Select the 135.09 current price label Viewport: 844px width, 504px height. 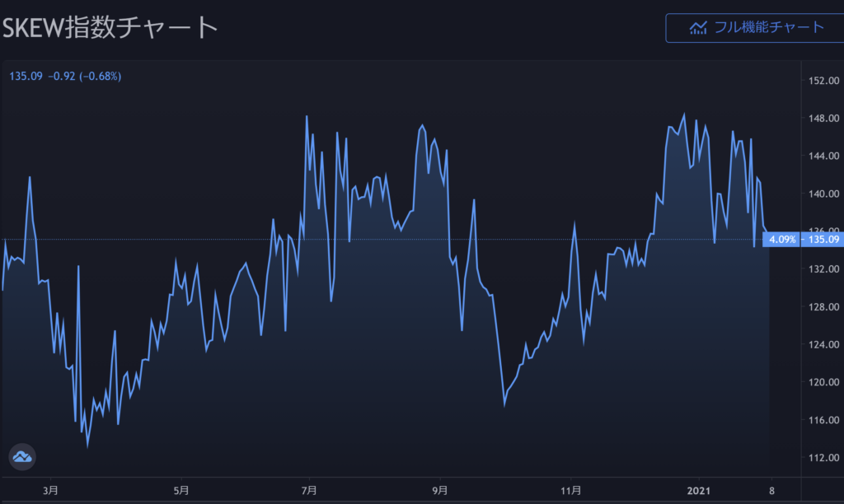[825, 240]
